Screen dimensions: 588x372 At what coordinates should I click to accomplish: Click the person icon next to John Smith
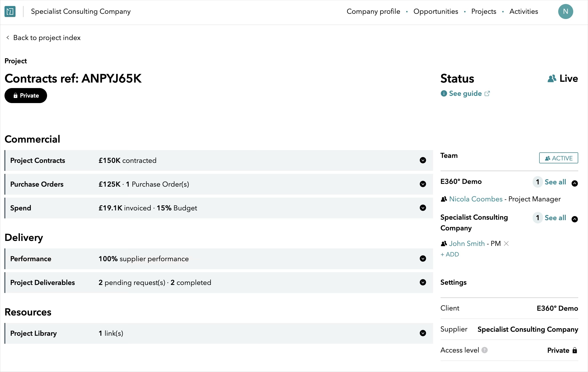(444, 243)
